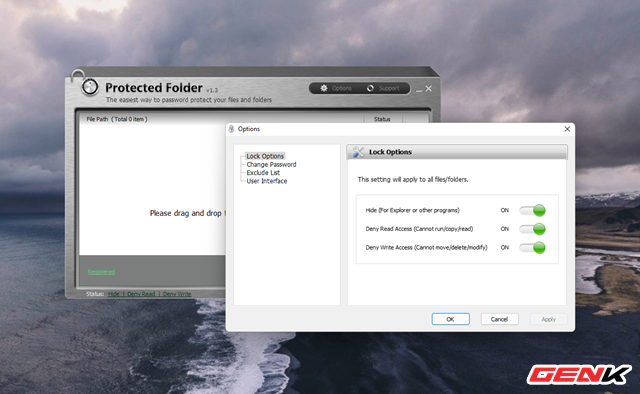Click the Hide status link
This screenshot has width=640, height=394.
coord(113,294)
